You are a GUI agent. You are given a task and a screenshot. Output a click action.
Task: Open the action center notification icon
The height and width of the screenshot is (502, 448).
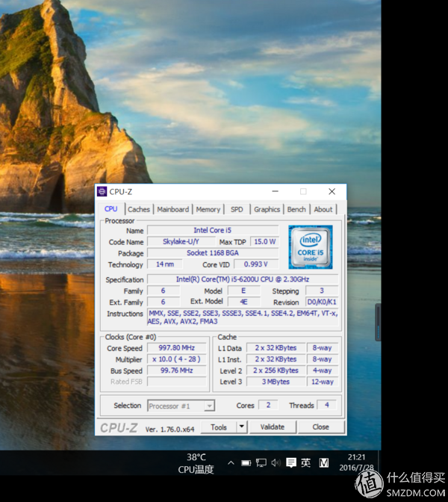(x=291, y=462)
